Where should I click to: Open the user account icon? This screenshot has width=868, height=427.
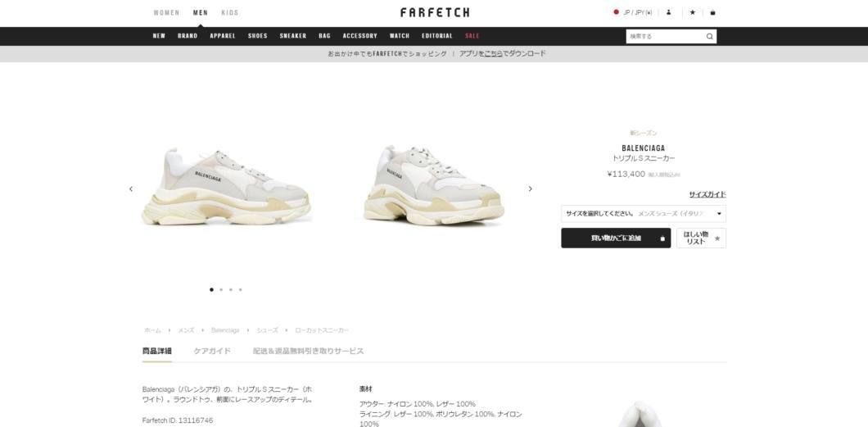pos(669,12)
